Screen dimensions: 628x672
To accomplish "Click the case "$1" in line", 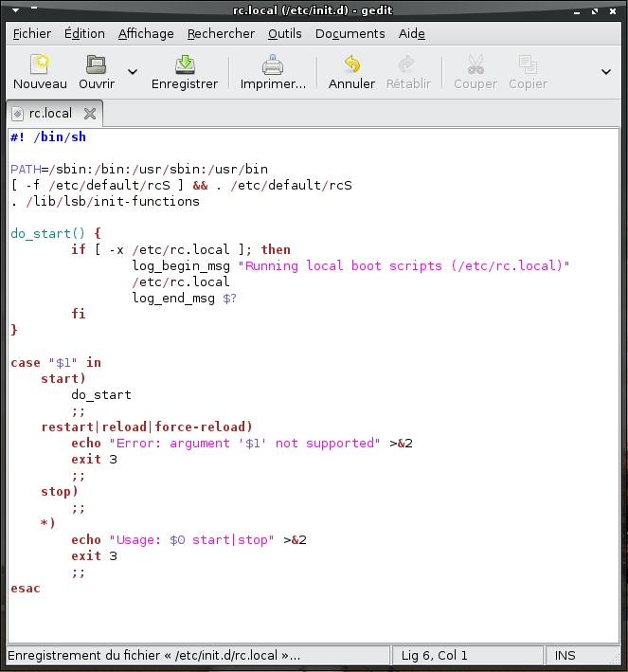I will tap(56, 363).
